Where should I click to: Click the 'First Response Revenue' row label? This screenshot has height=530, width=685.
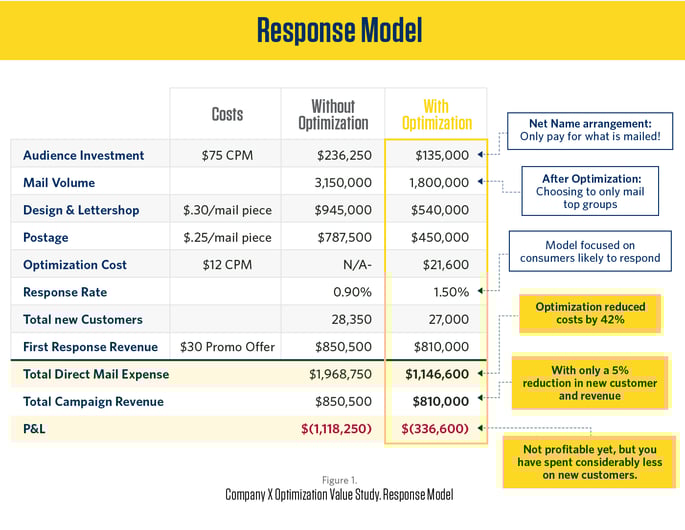click(x=90, y=347)
